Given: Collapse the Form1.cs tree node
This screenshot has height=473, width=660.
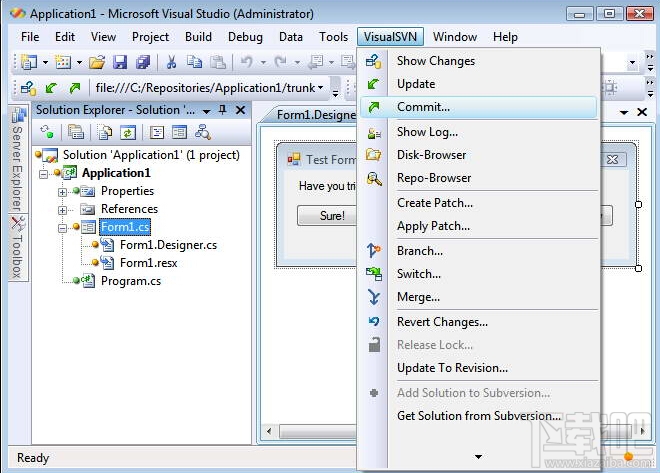Looking at the screenshot, I should pos(62,228).
